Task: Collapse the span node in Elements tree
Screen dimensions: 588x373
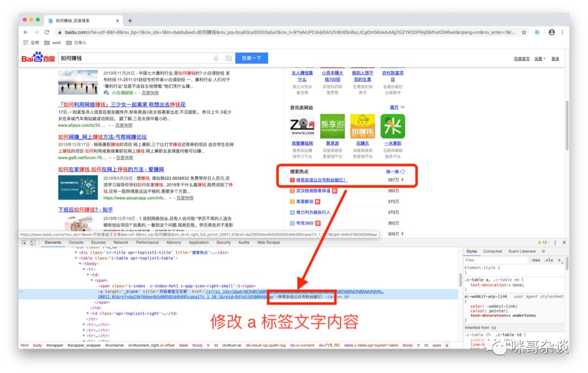Action: tap(92, 280)
